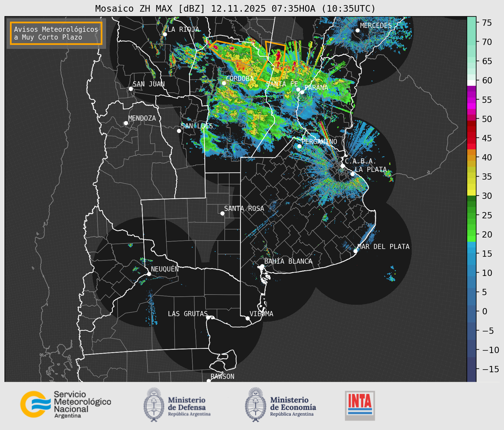Click the SANTA ROSA label text
Viewport: 504px width, 430px height.
point(244,208)
